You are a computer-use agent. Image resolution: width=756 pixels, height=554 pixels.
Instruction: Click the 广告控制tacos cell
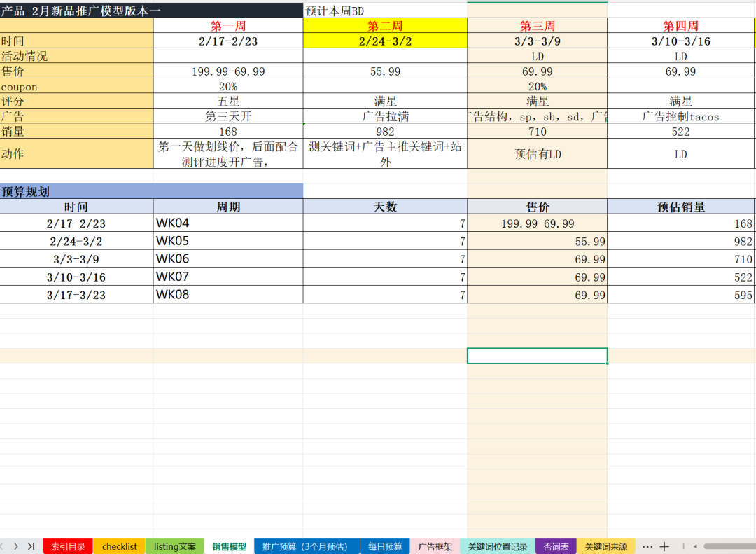coord(680,116)
